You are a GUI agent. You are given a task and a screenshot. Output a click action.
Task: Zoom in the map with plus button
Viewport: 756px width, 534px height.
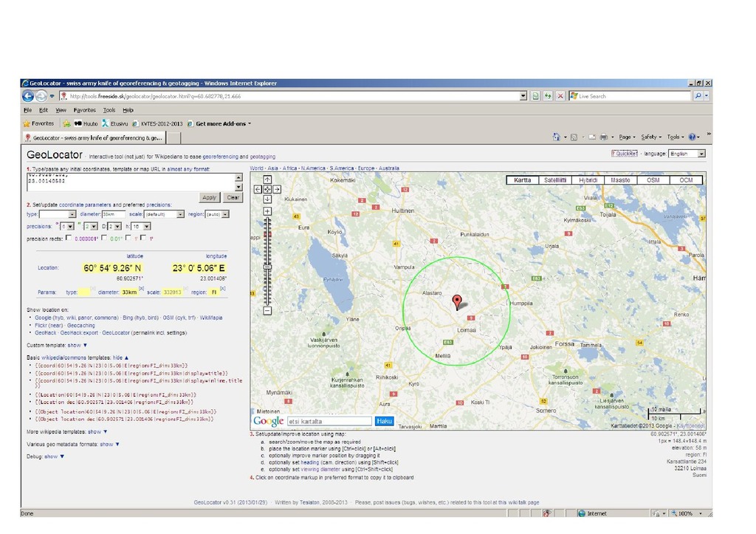[x=267, y=211]
